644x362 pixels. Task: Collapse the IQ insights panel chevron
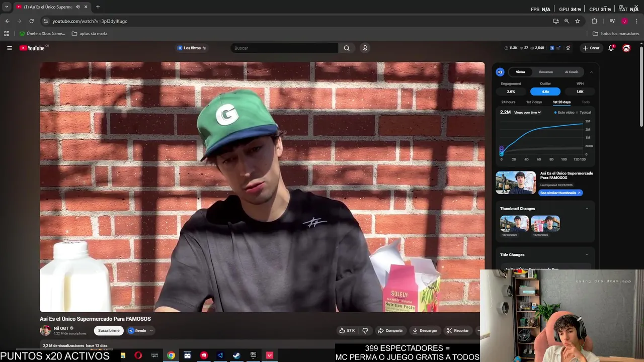point(591,72)
